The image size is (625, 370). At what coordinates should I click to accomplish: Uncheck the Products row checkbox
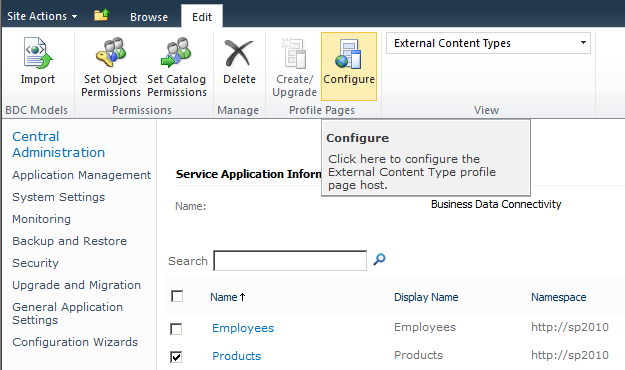[176, 356]
